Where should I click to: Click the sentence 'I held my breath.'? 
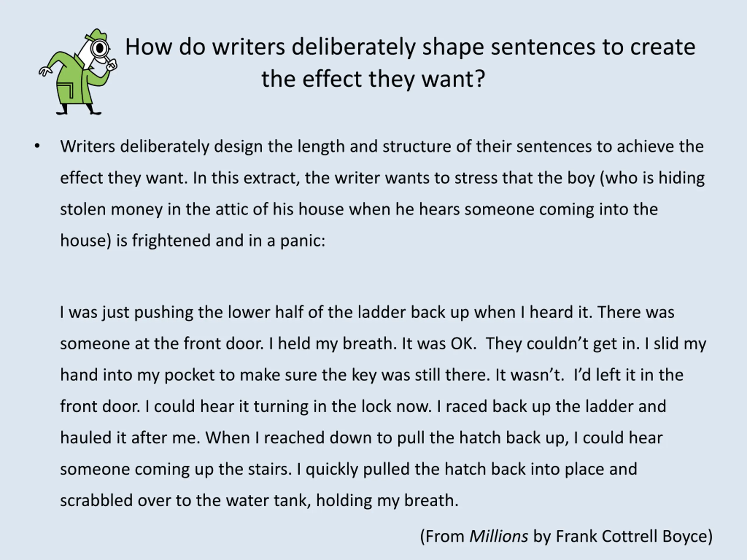tap(333, 344)
